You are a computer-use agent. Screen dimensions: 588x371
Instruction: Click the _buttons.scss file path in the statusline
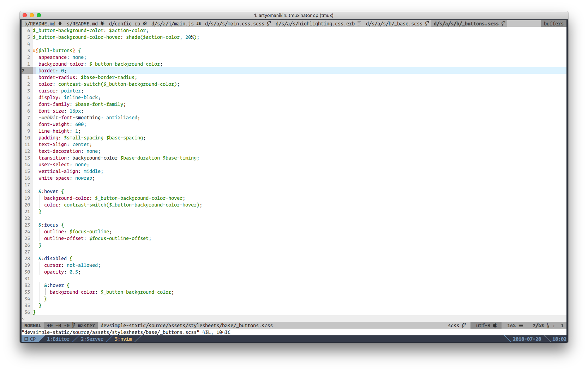tap(186, 325)
